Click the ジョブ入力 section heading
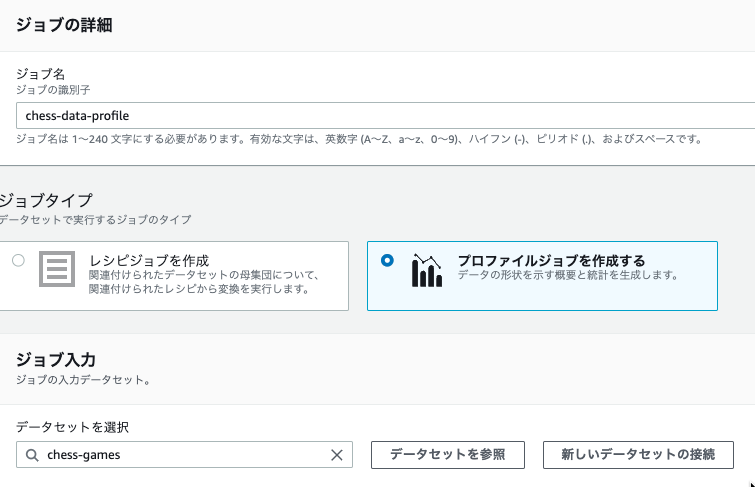Image resolution: width=755 pixels, height=487 pixels. point(56,360)
